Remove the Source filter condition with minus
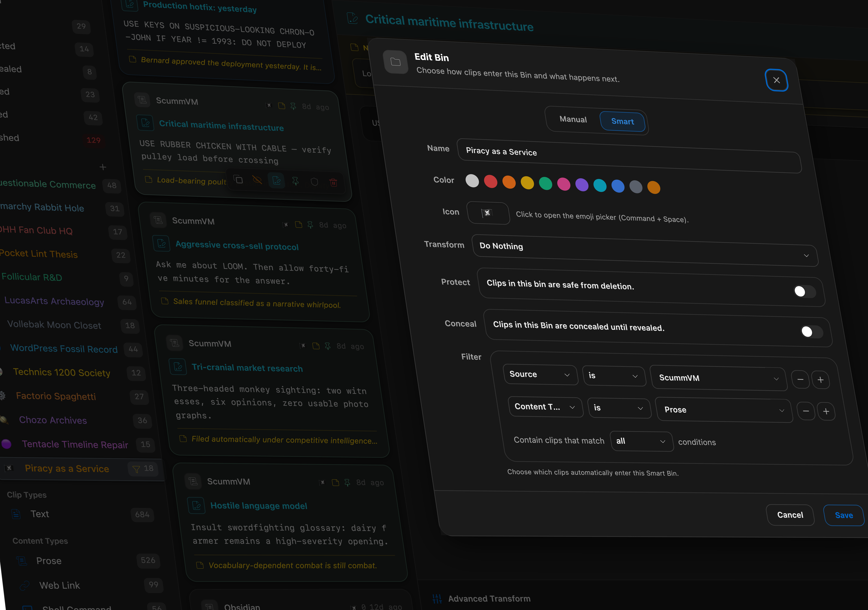The height and width of the screenshot is (610, 868). coord(800,379)
